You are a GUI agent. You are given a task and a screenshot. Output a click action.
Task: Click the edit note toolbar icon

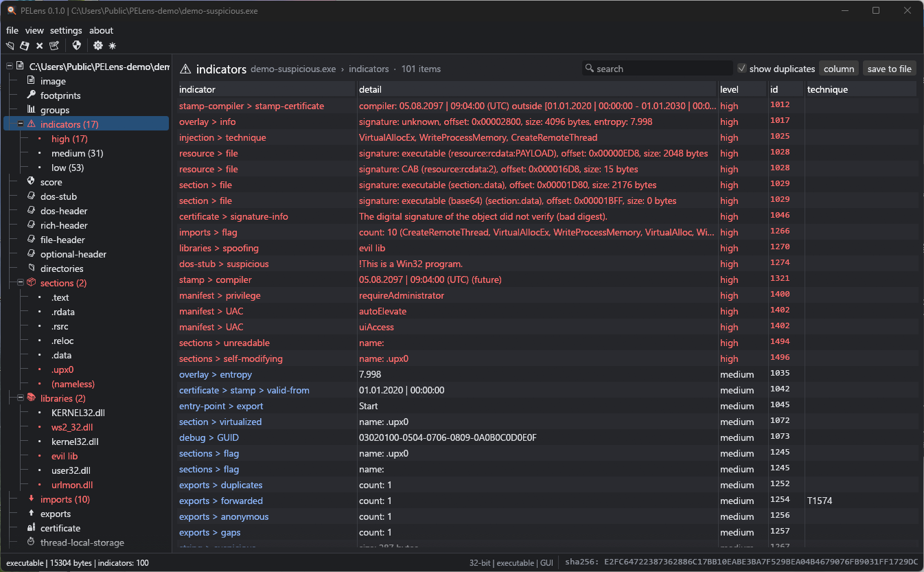pos(54,45)
